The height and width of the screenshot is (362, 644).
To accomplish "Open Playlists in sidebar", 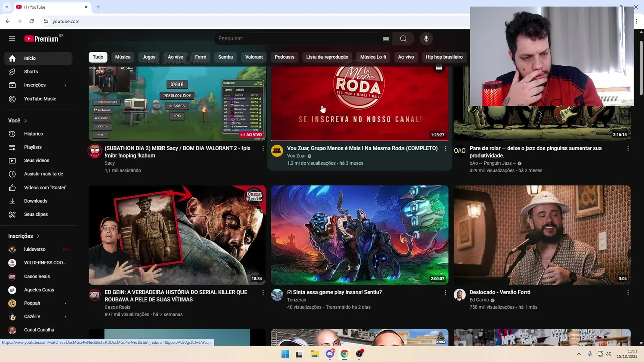I will [38, 147].
